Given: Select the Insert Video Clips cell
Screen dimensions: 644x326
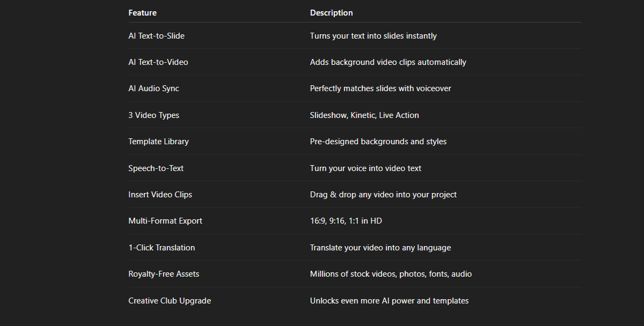Looking at the screenshot, I should (160, 195).
